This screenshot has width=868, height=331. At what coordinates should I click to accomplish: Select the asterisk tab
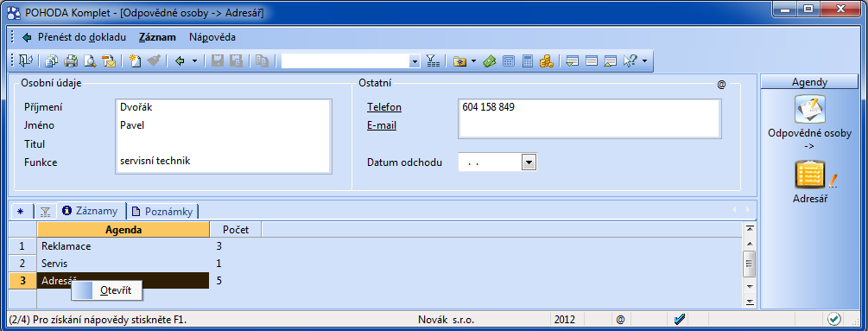pyautogui.click(x=21, y=212)
